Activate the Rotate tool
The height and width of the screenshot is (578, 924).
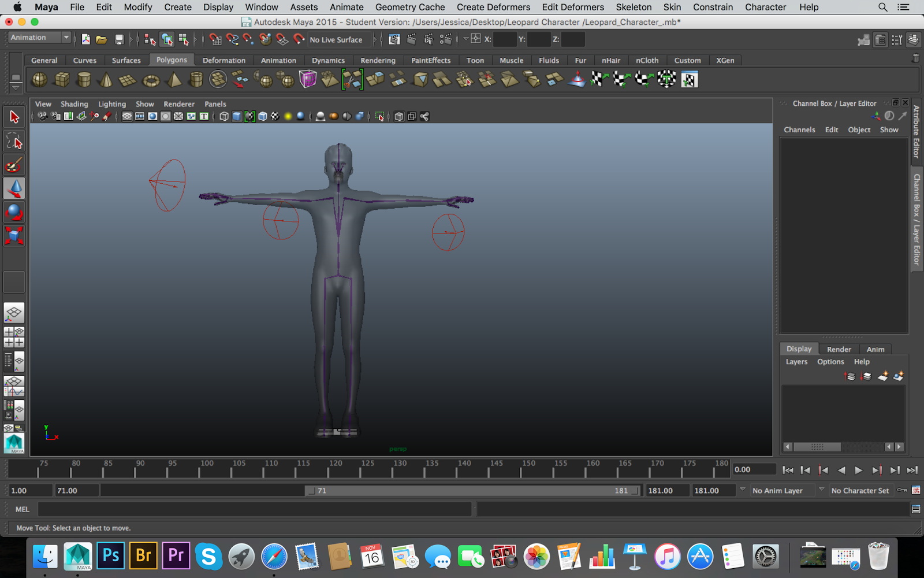point(14,212)
